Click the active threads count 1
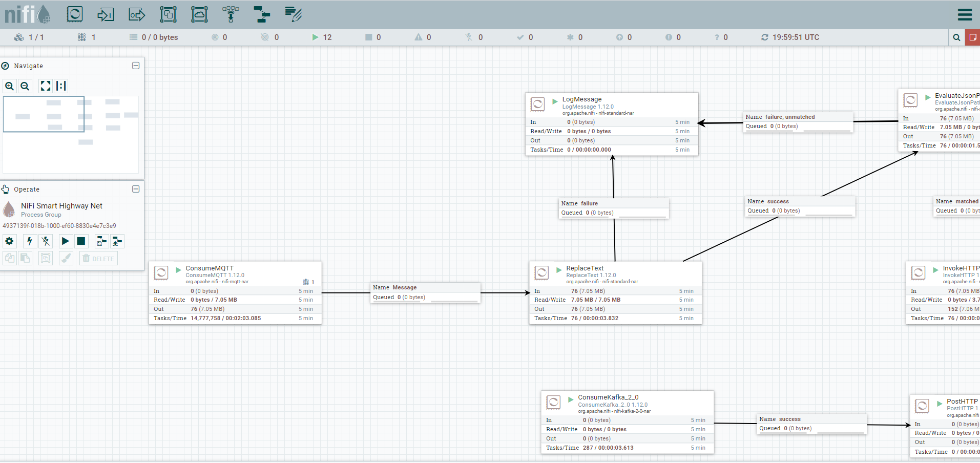Screen dimensions: 980x463 pyautogui.click(x=87, y=37)
